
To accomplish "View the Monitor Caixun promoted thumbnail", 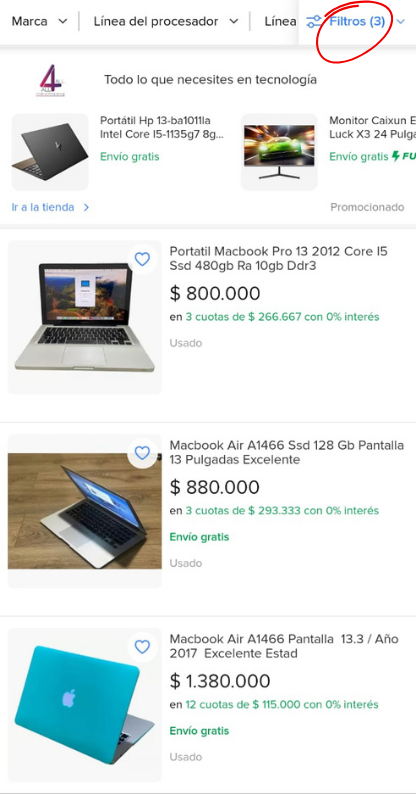I will coord(279,152).
